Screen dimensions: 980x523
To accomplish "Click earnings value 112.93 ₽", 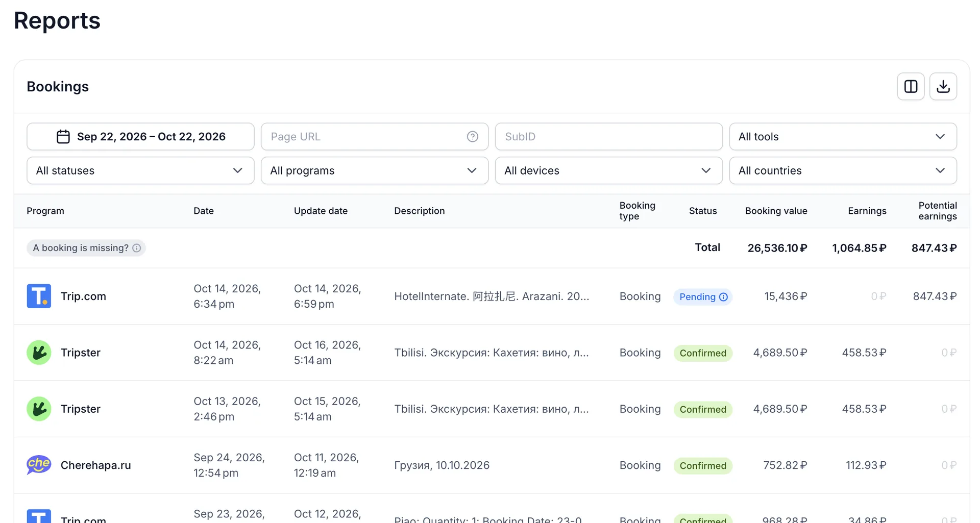I will 866,465.
